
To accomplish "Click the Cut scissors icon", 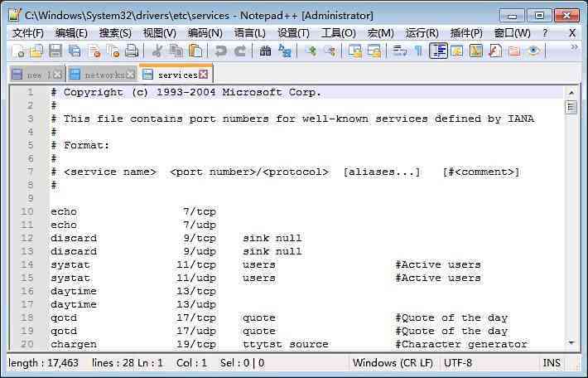I will coord(157,51).
